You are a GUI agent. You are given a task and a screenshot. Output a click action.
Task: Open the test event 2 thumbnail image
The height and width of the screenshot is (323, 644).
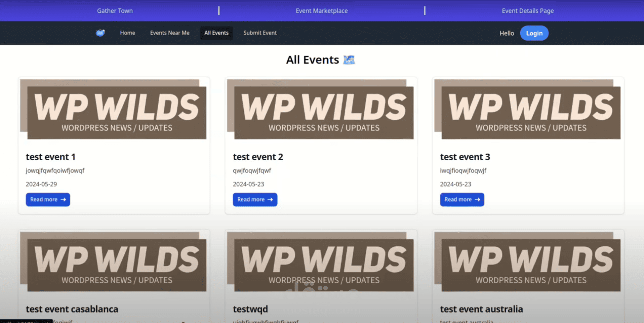coord(320,109)
